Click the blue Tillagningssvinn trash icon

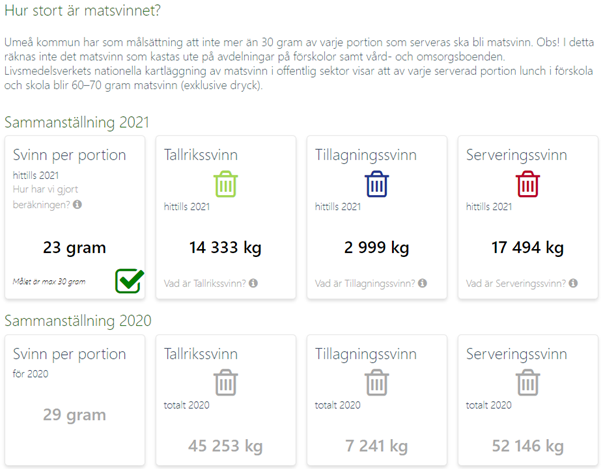377,184
